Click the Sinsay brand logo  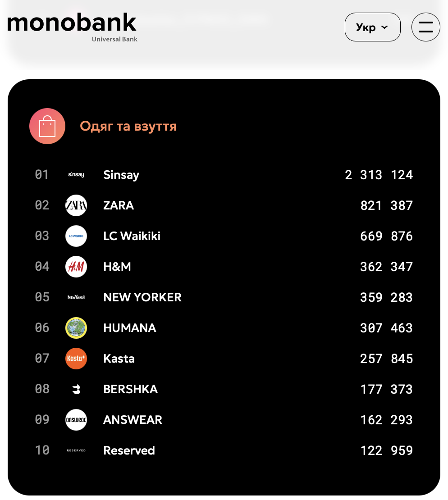pos(76,175)
